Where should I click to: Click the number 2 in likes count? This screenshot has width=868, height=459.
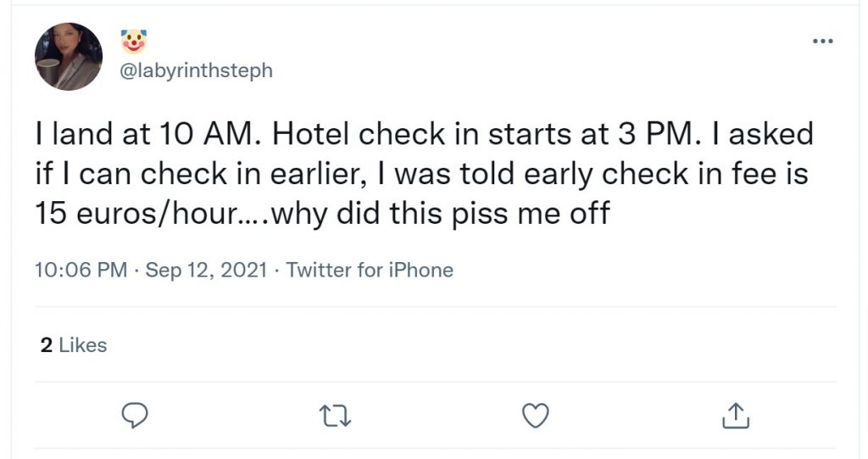click(x=47, y=345)
